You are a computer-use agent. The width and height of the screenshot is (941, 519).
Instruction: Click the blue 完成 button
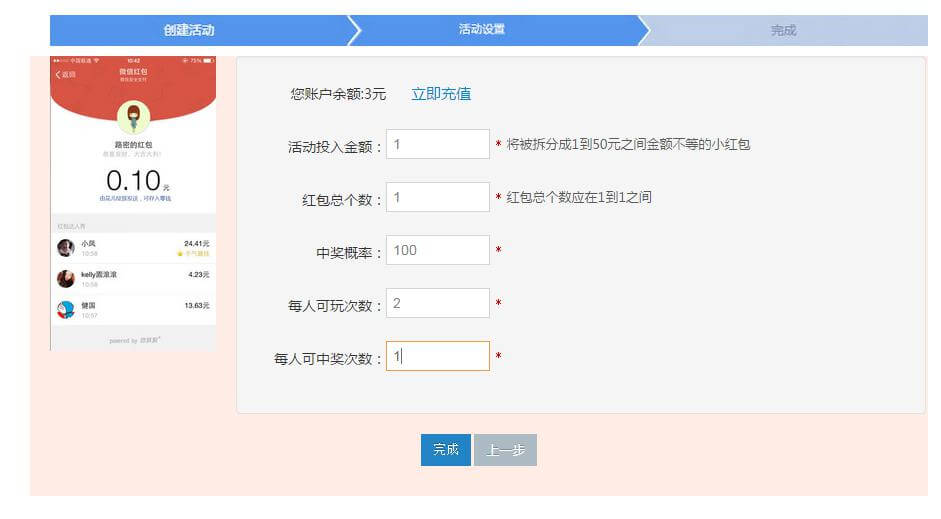click(445, 449)
